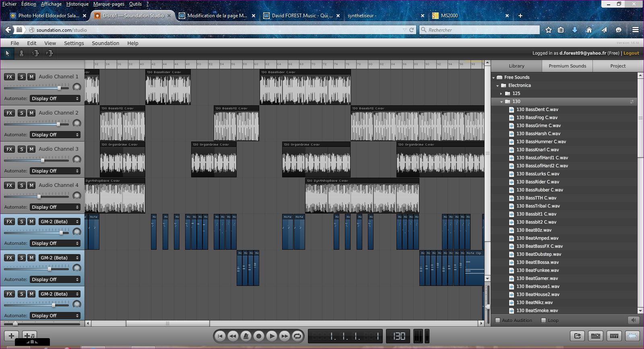The image size is (644, 349).
Task: Click pan knob on Audio Channel 1
Action: coord(76,87)
